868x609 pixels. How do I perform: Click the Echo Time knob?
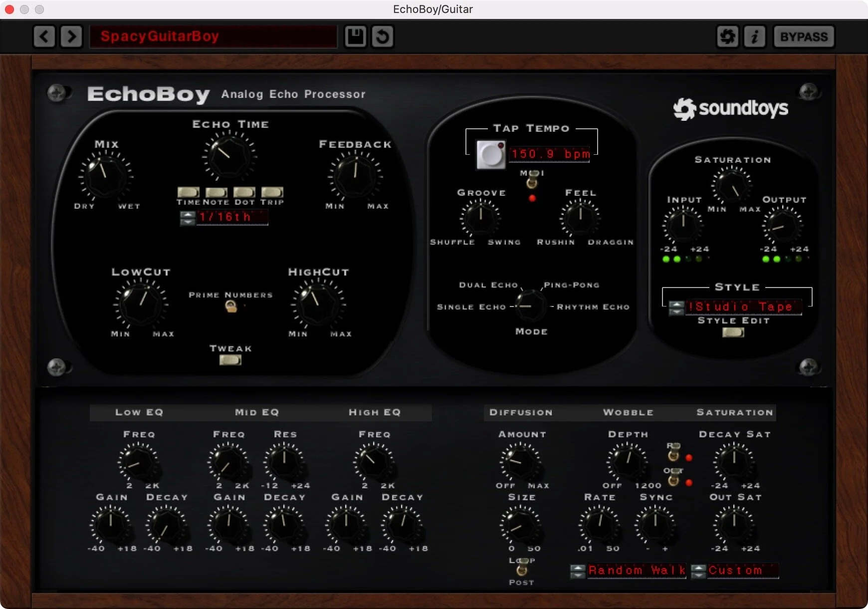pos(229,155)
